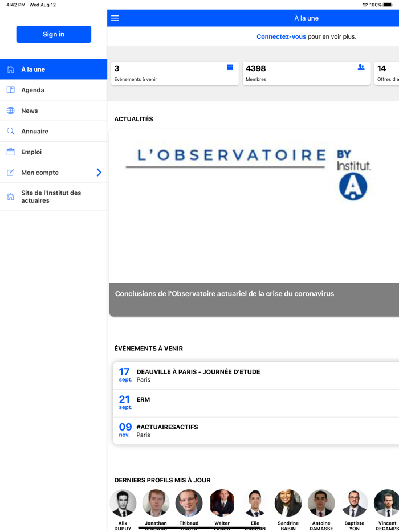This screenshot has width=399, height=532.
Task: Open Walter's profile photo
Action: click(x=222, y=503)
